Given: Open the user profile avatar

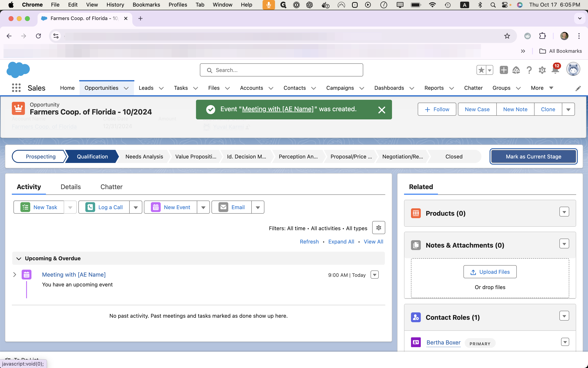Looking at the screenshot, I should tap(573, 69).
